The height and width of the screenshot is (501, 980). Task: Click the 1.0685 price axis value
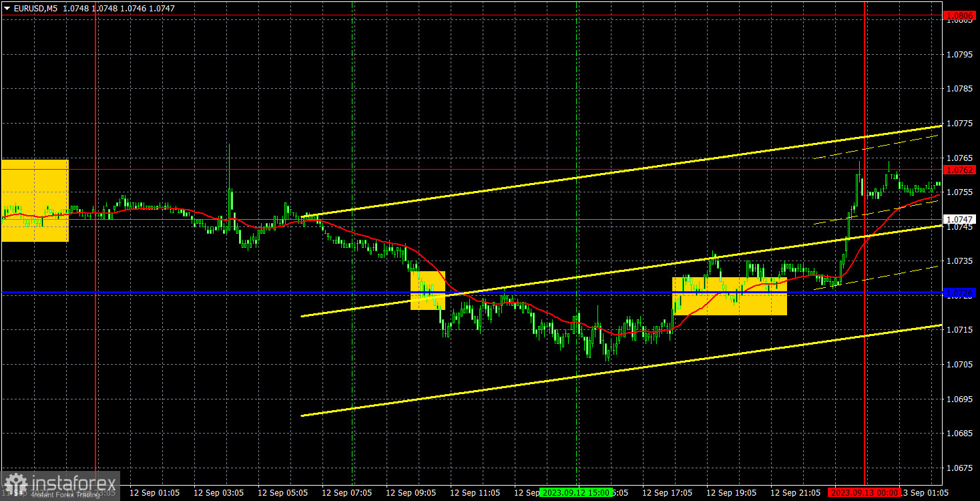tap(959, 433)
